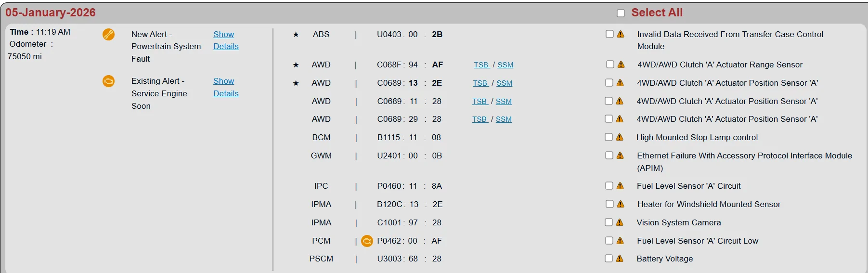Tick checkbox for High Mounted Stop Lamp control
Image resolution: width=868 pixels, height=273 pixels.
click(609, 137)
